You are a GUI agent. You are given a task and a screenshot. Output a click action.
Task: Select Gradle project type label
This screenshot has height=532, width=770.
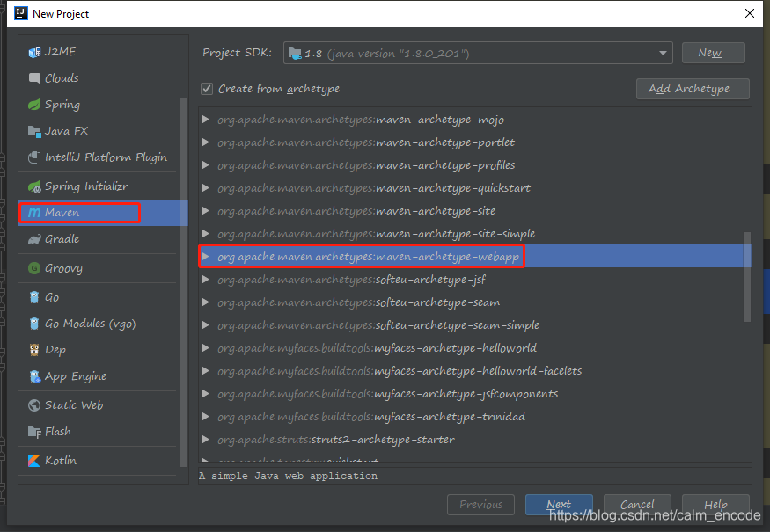[62, 239]
